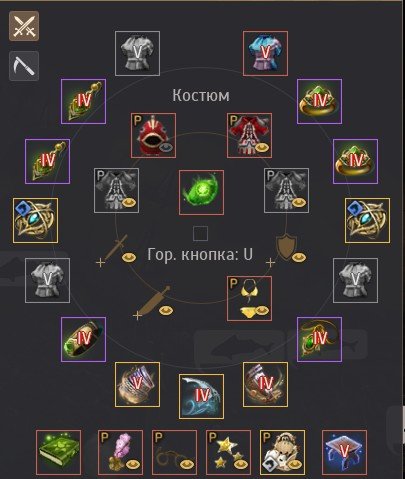The image size is (405, 479).
Task: Select the blue crescent blade IV weapon
Action: (x=201, y=396)
